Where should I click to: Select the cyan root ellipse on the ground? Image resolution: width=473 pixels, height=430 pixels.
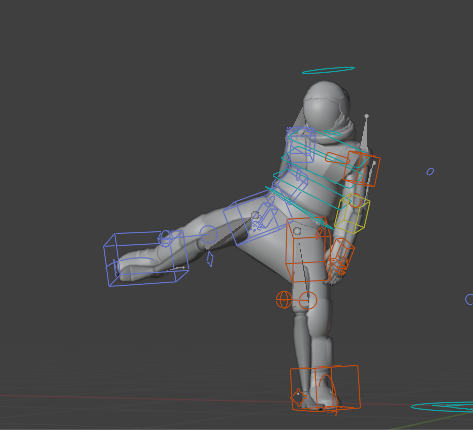[442, 407]
